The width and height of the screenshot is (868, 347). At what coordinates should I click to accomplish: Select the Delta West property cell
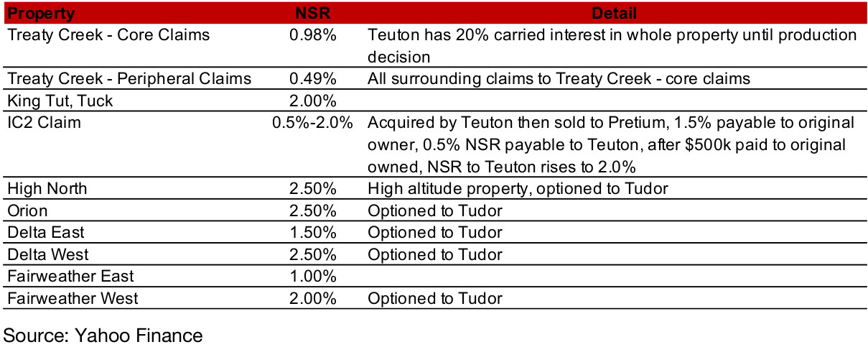coord(48,254)
